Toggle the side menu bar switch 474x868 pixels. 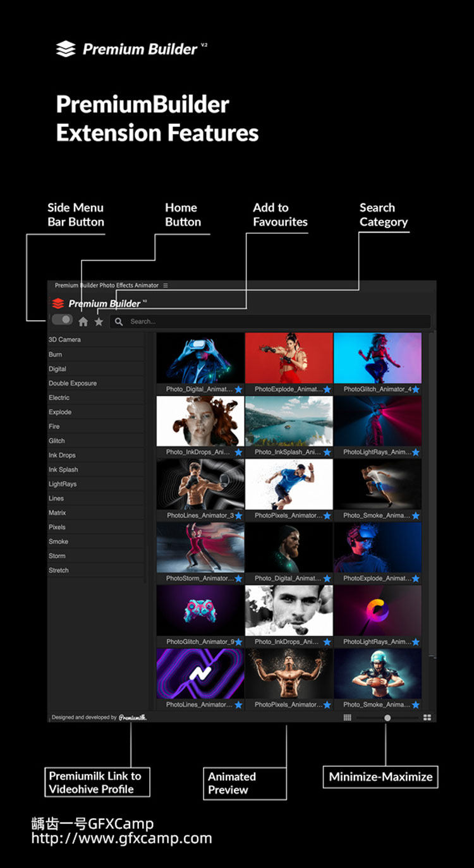pyautogui.click(x=62, y=320)
